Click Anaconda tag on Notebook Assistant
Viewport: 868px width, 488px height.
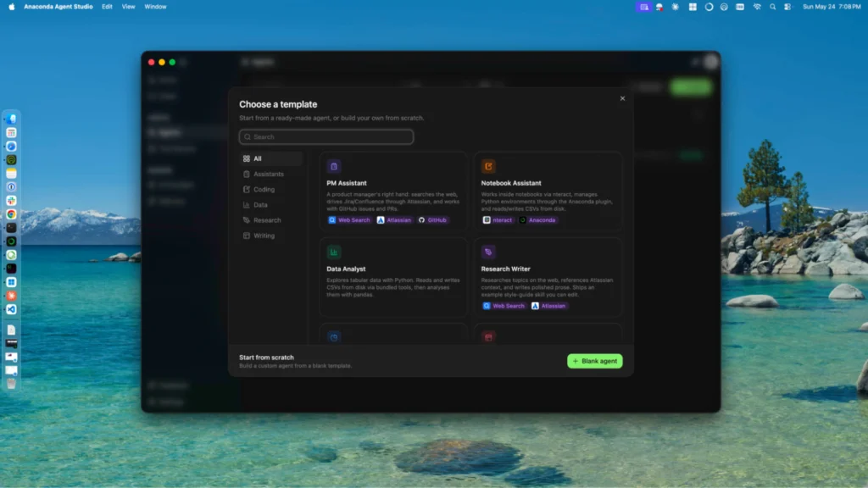tap(537, 220)
